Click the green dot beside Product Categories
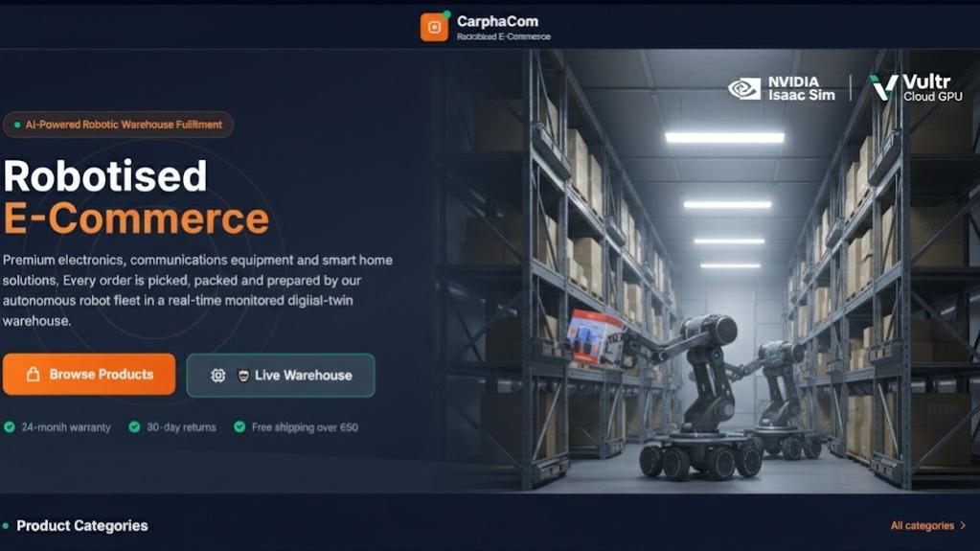Image resolution: width=980 pixels, height=551 pixels. pyautogui.click(x=6, y=525)
